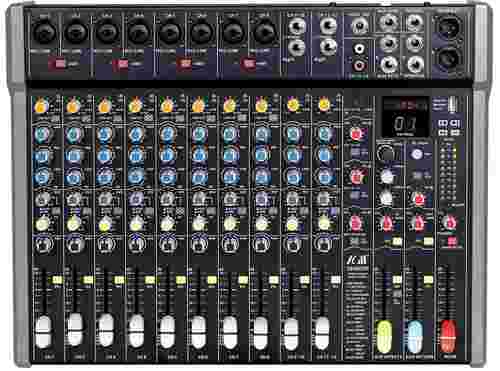Click the channel 7 white fader
Image resolution: width=500 pixels, height=371 pixels.
[230, 332]
